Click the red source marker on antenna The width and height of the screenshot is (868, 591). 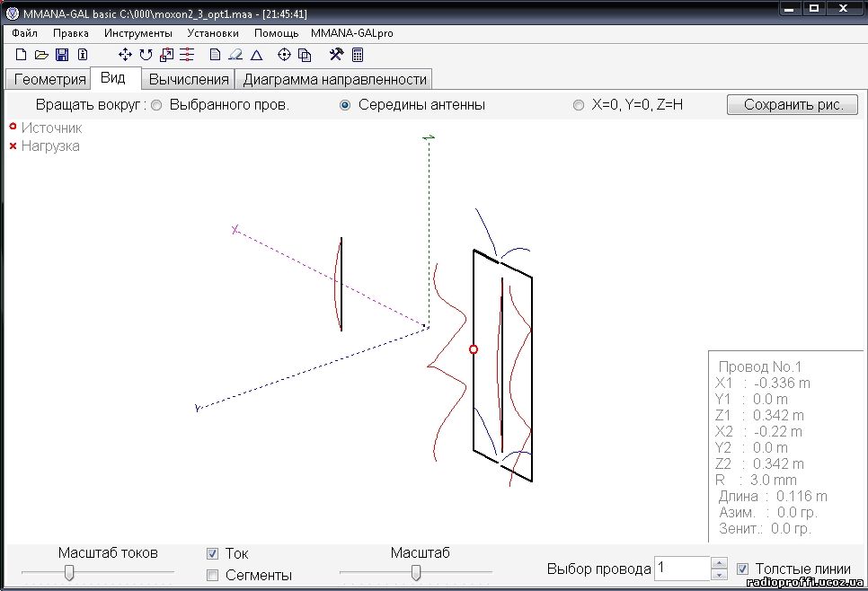[x=474, y=349]
